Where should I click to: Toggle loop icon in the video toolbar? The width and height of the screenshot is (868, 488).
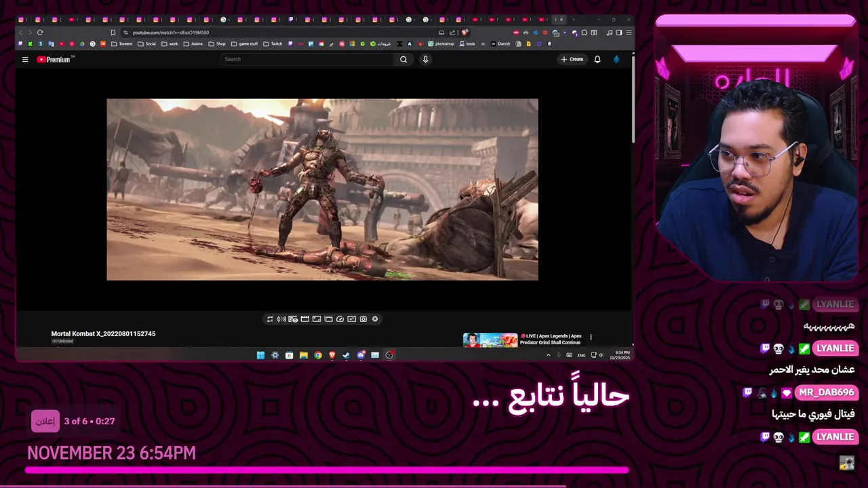click(x=270, y=319)
